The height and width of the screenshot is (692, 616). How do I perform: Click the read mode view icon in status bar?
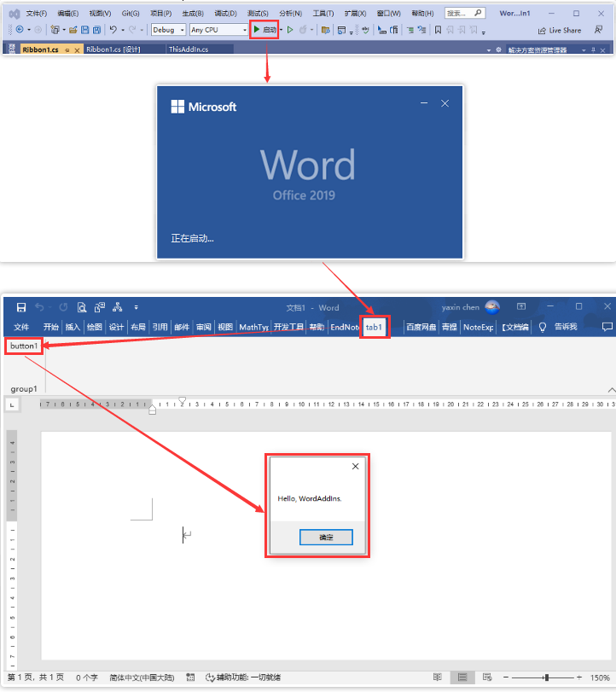(438, 677)
